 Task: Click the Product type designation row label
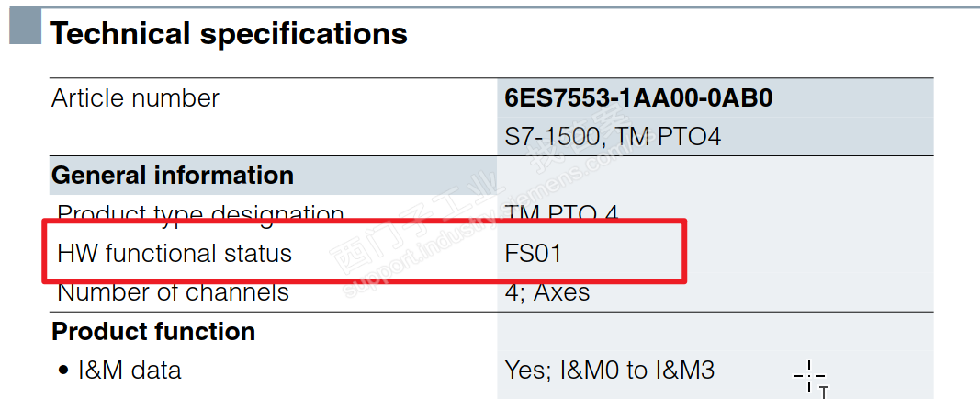pyautogui.click(x=200, y=213)
